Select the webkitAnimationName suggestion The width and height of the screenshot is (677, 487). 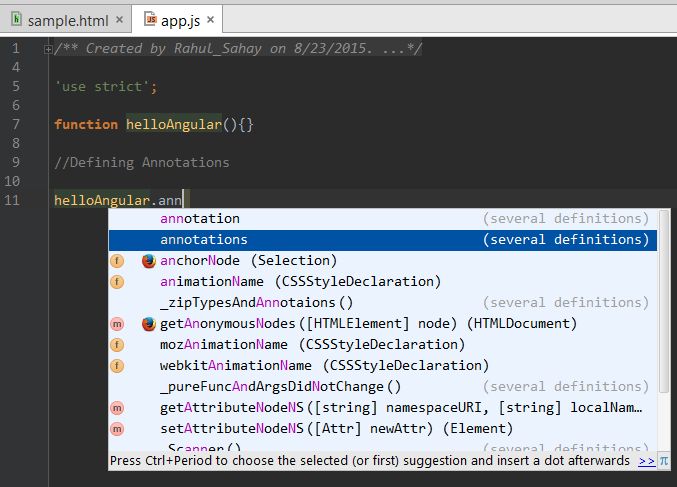pyautogui.click(x=383, y=366)
